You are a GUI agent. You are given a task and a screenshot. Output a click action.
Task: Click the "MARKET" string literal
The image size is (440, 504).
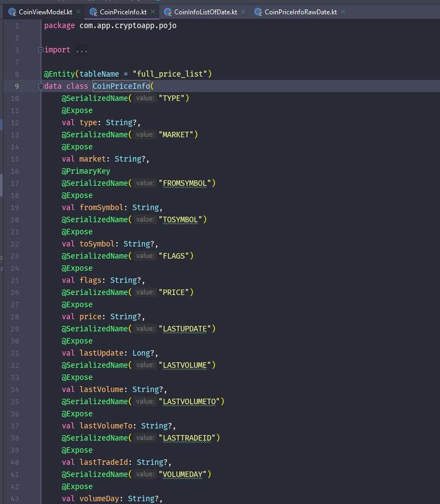click(x=176, y=135)
